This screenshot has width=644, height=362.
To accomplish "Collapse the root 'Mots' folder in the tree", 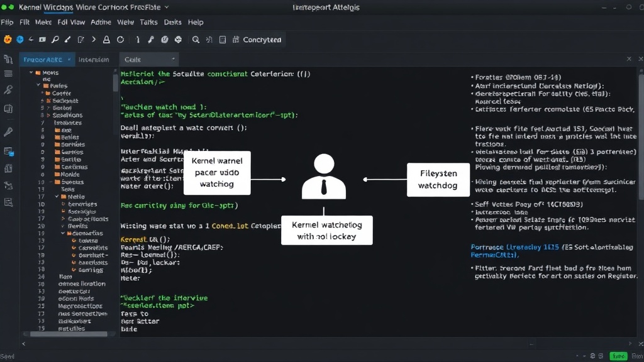I will tap(31, 73).
